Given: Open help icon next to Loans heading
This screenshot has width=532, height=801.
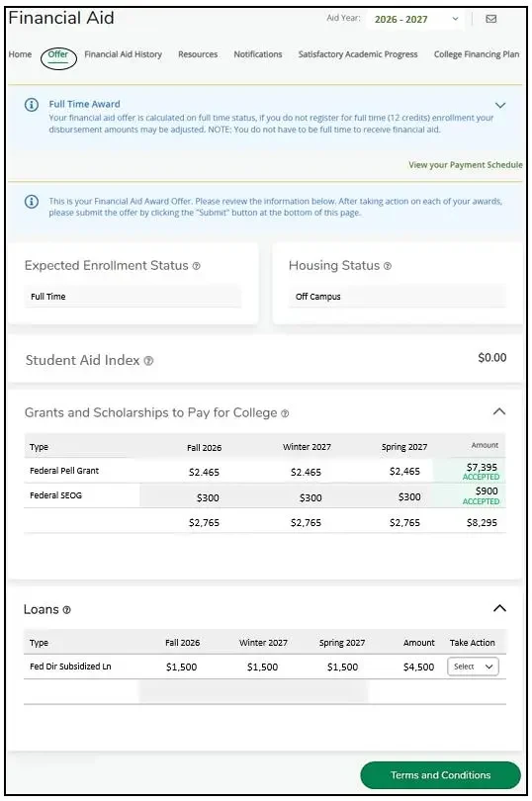Looking at the screenshot, I should coord(66,610).
